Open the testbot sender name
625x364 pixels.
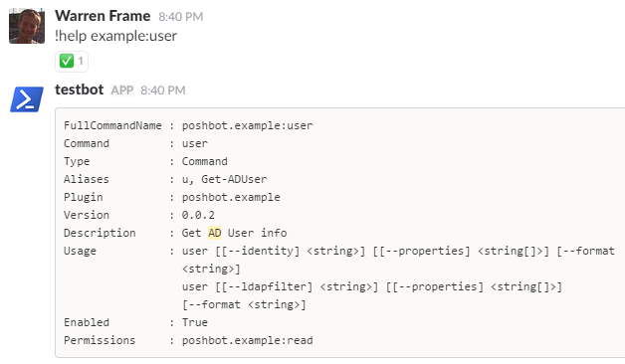coord(80,90)
